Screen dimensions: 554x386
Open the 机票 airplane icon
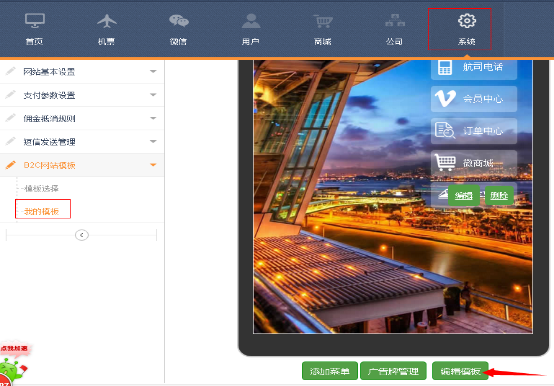pyautogui.click(x=107, y=21)
